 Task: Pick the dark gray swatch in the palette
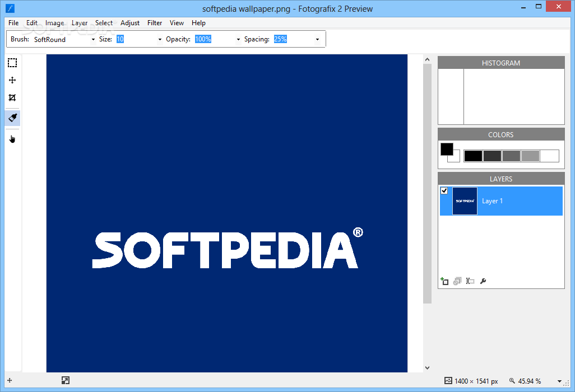point(492,156)
